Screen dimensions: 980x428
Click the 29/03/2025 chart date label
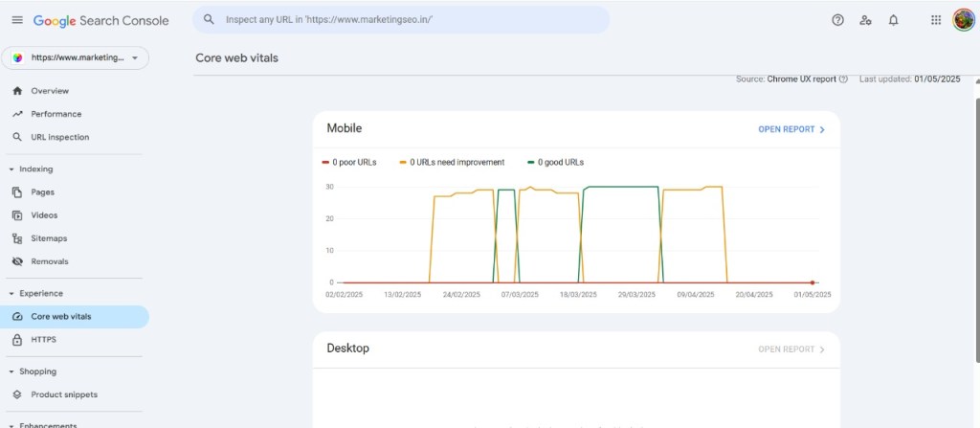636,295
